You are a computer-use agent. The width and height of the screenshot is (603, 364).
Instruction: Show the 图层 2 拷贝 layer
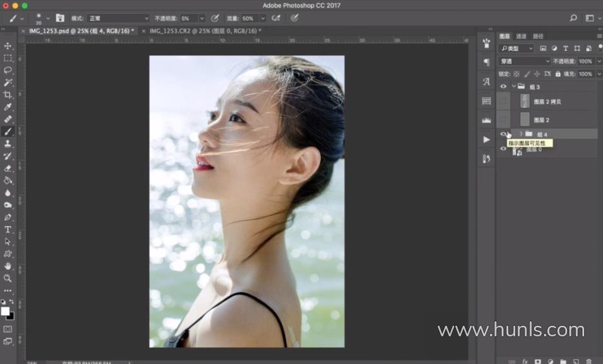[503, 101]
